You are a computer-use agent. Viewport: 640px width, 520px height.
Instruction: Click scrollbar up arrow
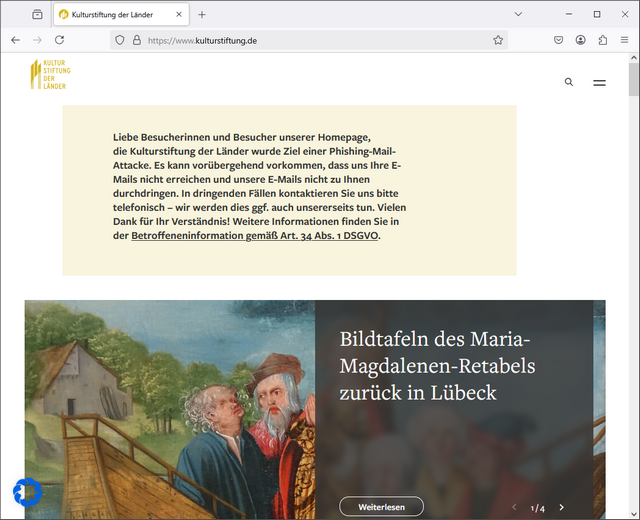pyautogui.click(x=633, y=58)
